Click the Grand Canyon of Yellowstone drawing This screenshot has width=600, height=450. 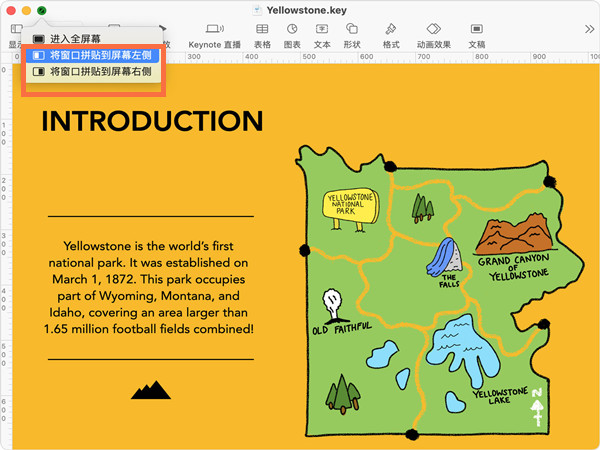click(515, 237)
